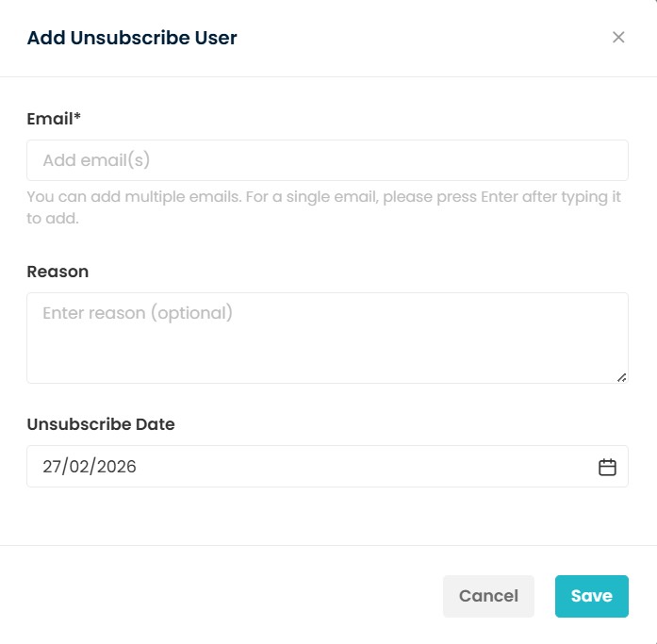
Task: Cancel adding the unsubscribe user
Action: pyautogui.click(x=488, y=596)
